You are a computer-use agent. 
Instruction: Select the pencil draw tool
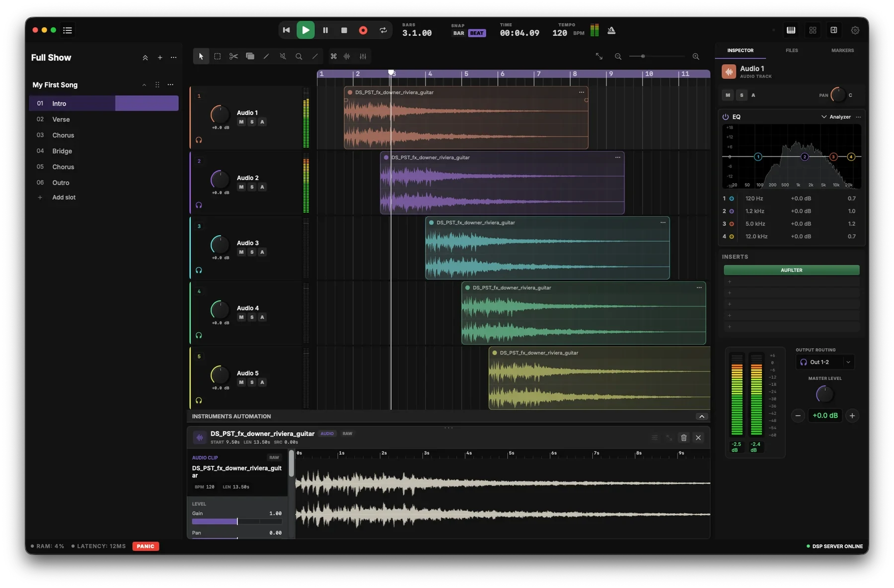pos(266,57)
